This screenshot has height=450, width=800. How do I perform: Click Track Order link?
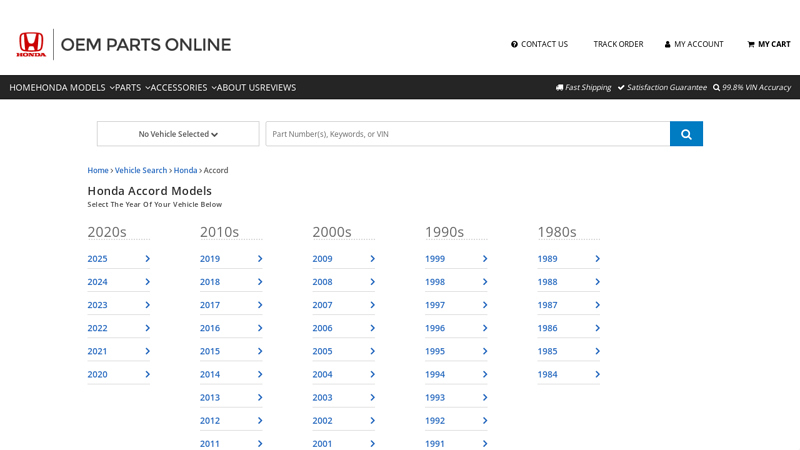tap(618, 44)
